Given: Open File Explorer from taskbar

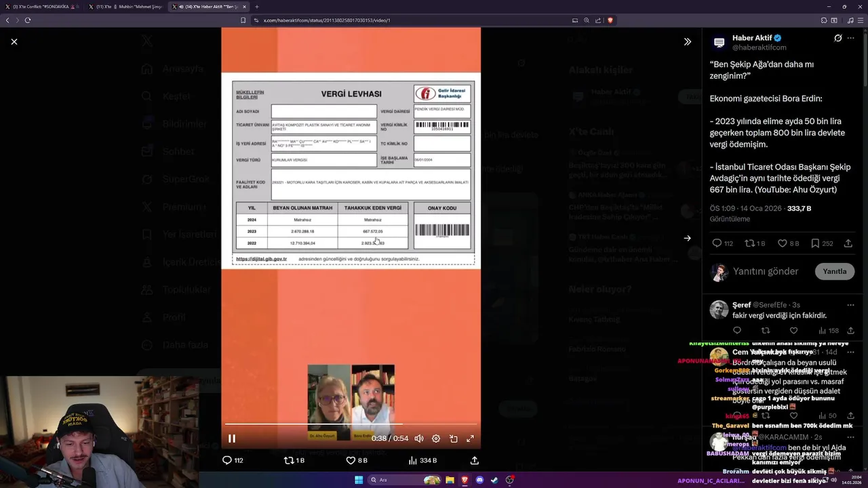Looking at the screenshot, I should pyautogui.click(x=450, y=480).
